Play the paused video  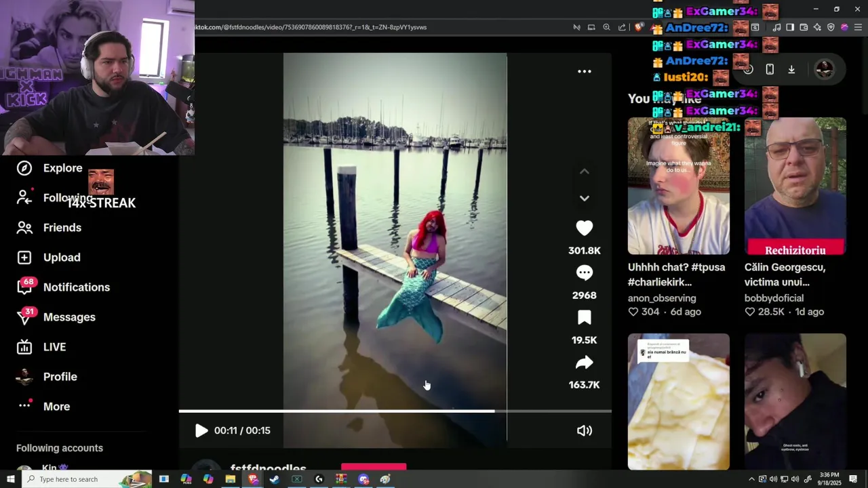click(201, 430)
